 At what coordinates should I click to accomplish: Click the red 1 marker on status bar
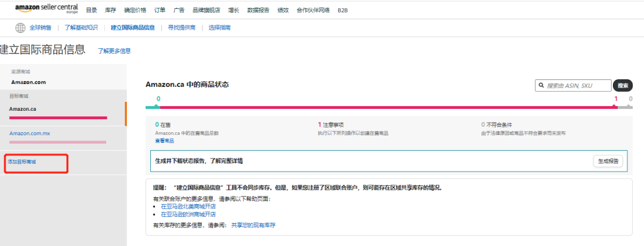[615, 99]
